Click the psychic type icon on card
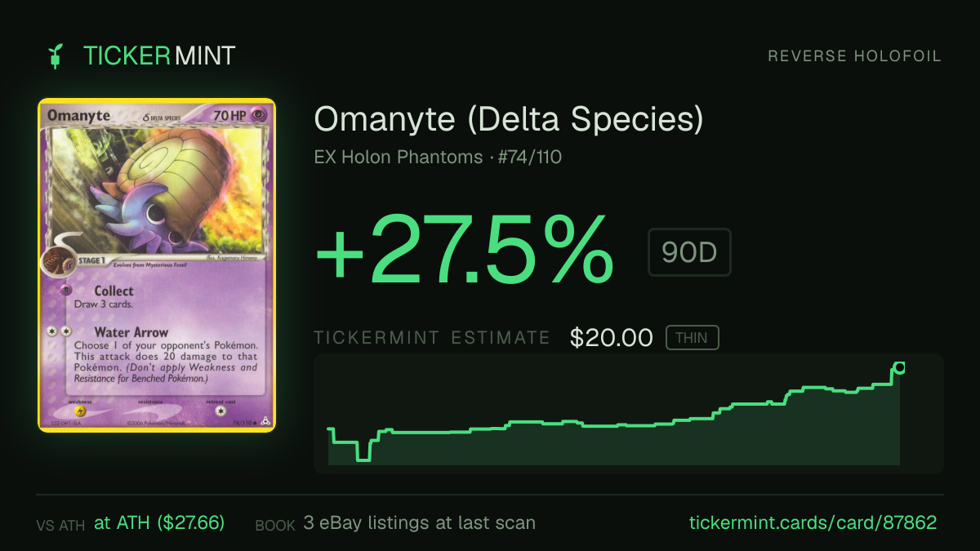980x551 pixels. [260, 116]
